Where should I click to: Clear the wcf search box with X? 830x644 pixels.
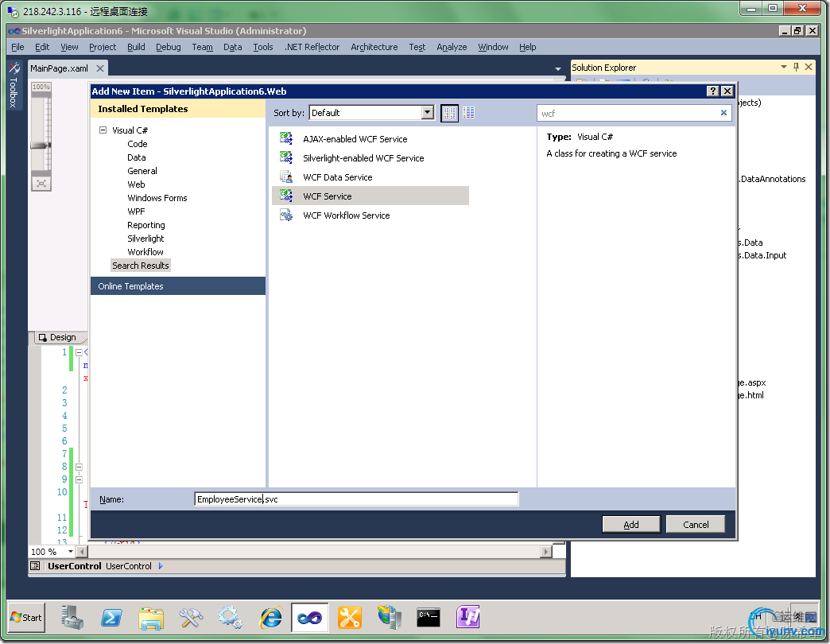[x=723, y=113]
